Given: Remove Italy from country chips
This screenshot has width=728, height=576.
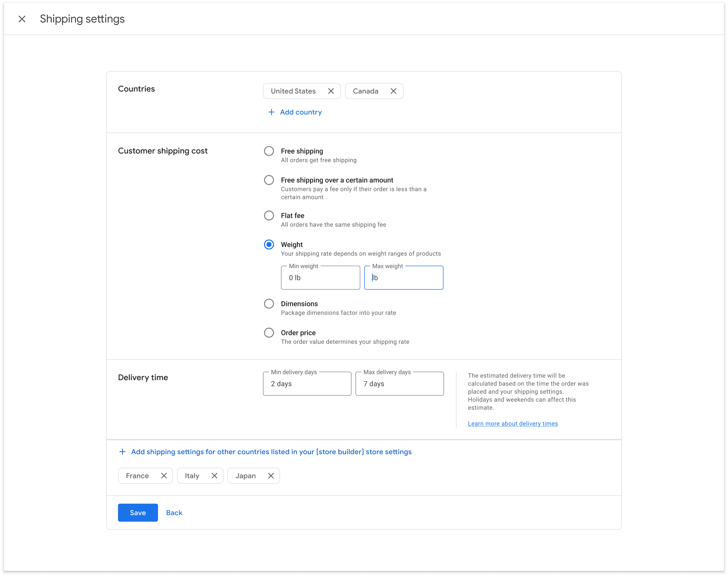Looking at the screenshot, I should (x=215, y=475).
